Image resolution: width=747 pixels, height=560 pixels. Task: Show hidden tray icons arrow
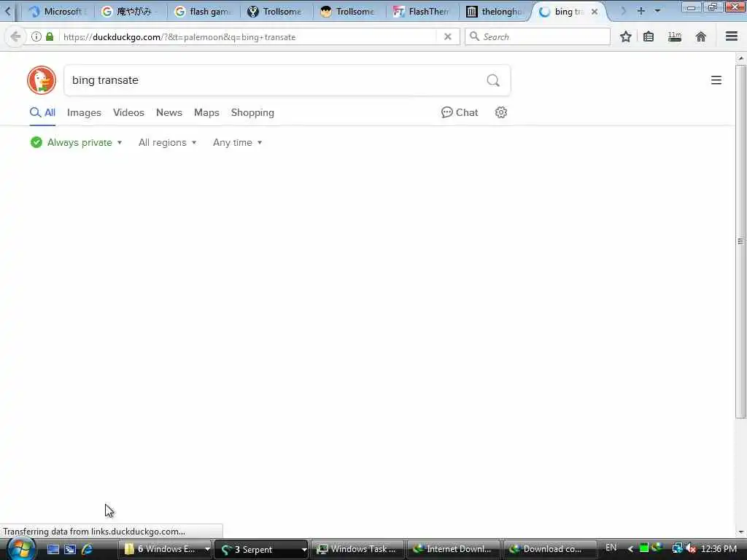pyautogui.click(x=630, y=549)
